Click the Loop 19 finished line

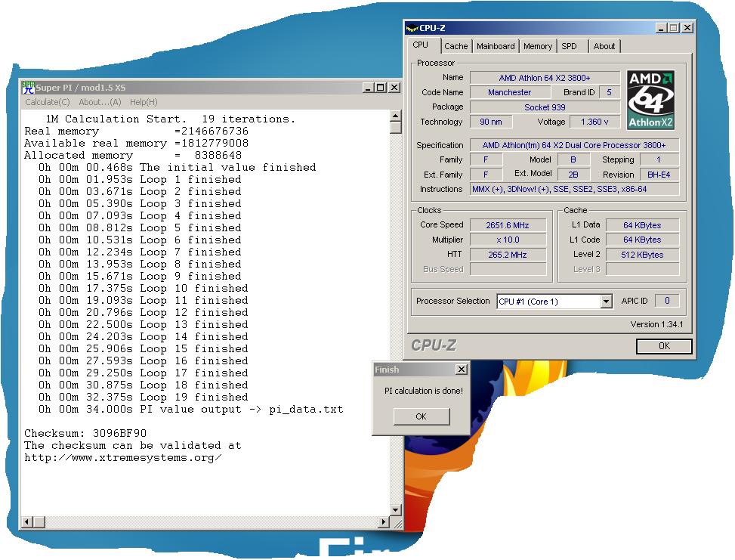144,397
